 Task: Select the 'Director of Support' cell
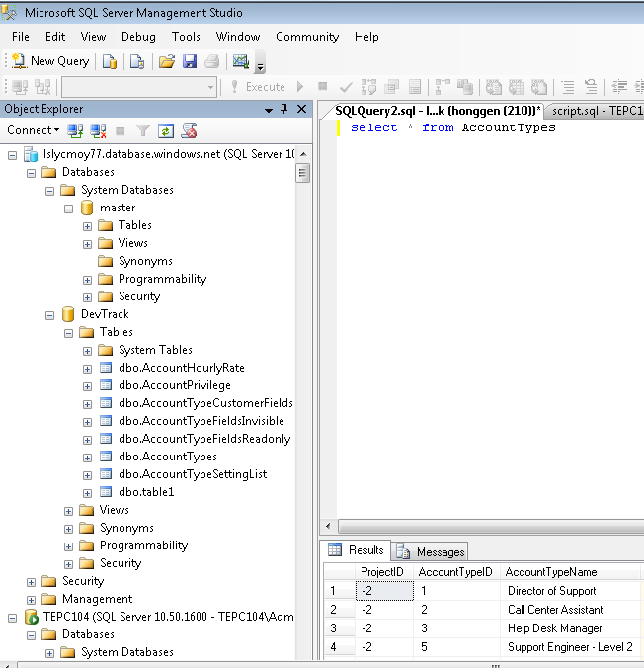click(570, 591)
